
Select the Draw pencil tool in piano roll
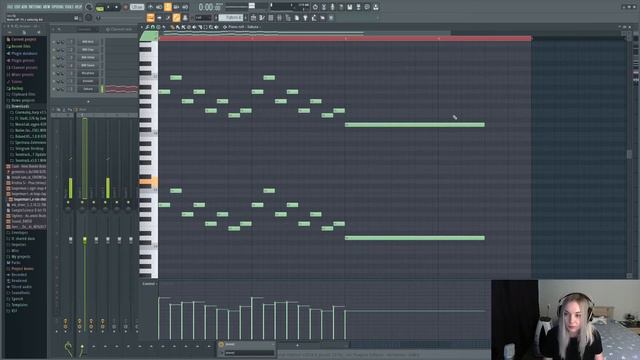[172, 27]
